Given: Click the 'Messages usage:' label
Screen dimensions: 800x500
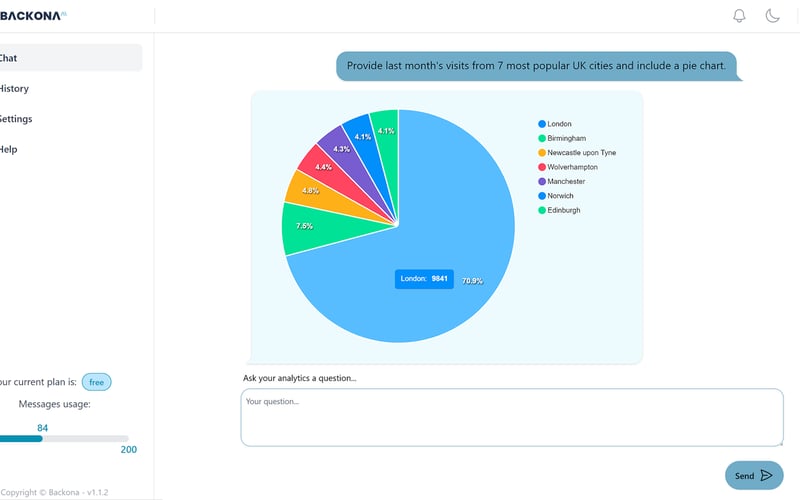Looking at the screenshot, I should pyautogui.click(x=55, y=404).
